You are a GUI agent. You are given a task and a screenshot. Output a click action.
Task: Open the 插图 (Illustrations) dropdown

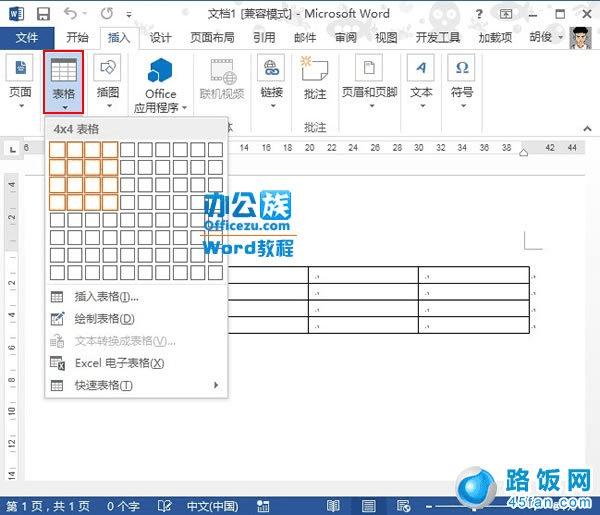click(108, 81)
